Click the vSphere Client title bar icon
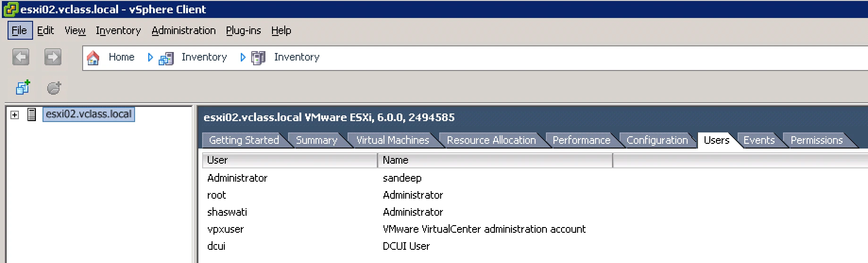Viewport: 868px width, 263px height. (10, 9)
